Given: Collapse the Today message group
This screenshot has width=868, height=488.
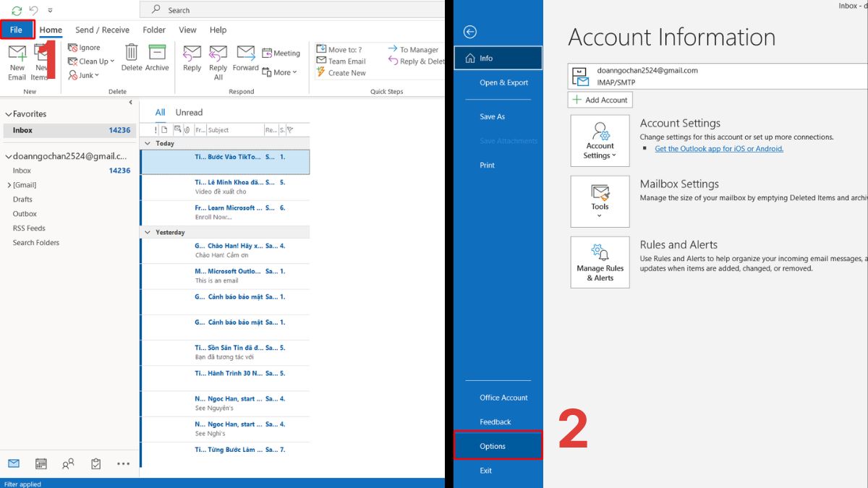Looking at the screenshot, I should [148, 143].
